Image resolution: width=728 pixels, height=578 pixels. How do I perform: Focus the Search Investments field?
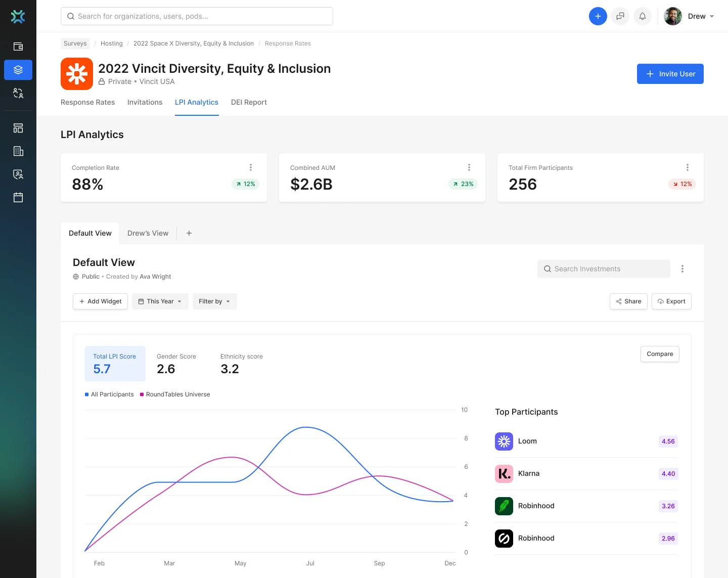604,269
